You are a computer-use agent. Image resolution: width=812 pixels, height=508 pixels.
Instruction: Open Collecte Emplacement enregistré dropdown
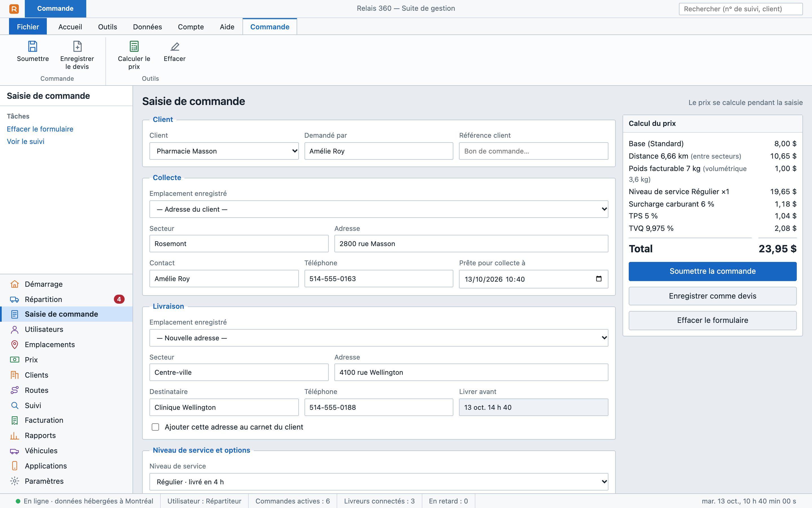(378, 209)
